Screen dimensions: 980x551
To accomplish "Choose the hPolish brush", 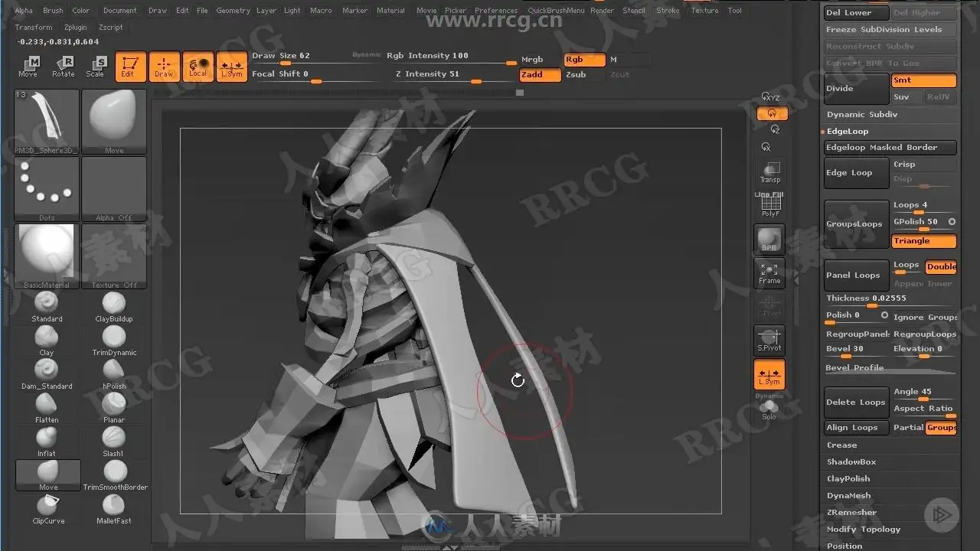I will click(113, 373).
